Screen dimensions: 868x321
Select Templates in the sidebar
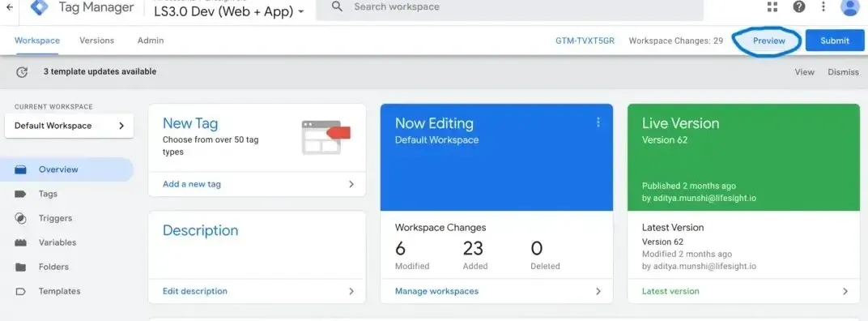tap(66, 292)
